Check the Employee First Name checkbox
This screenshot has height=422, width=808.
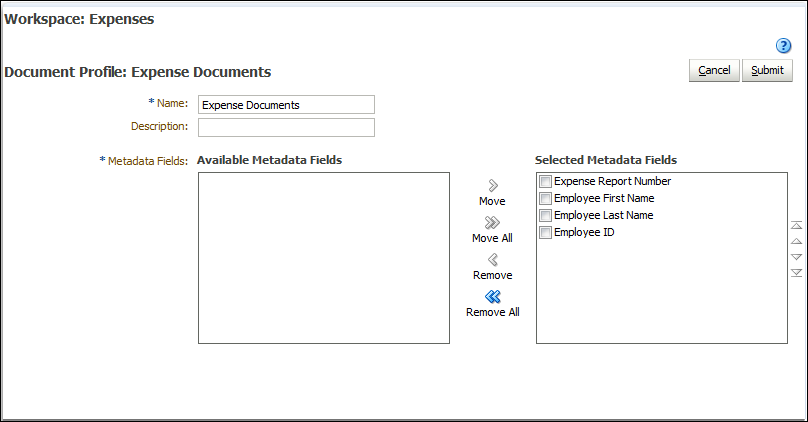[x=545, y=198]
